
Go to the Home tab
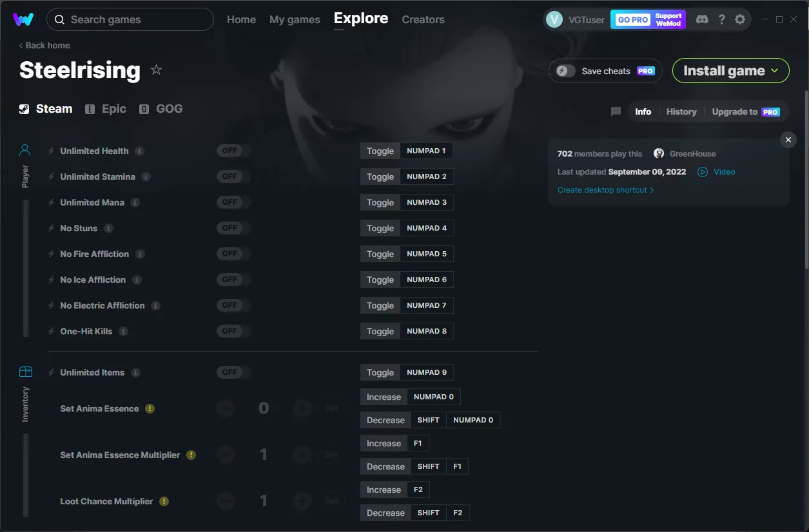tap(241, 19)
